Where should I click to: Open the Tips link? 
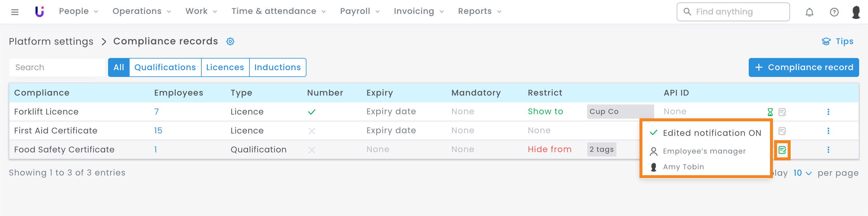838,41
